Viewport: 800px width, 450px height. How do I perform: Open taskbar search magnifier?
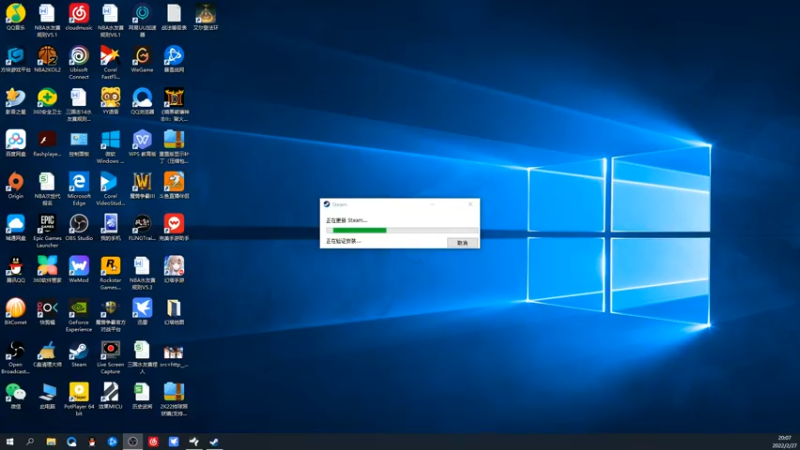coord(30,441)
